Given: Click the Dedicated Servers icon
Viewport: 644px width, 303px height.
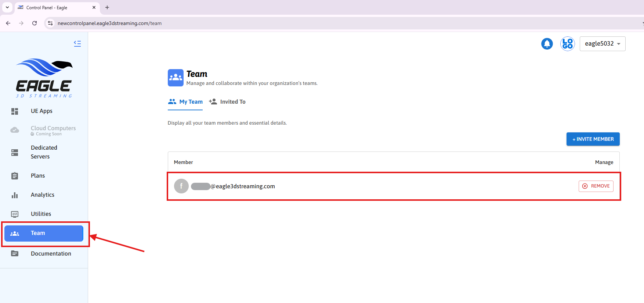Looking at the screenshot, I should pos(15,152).
